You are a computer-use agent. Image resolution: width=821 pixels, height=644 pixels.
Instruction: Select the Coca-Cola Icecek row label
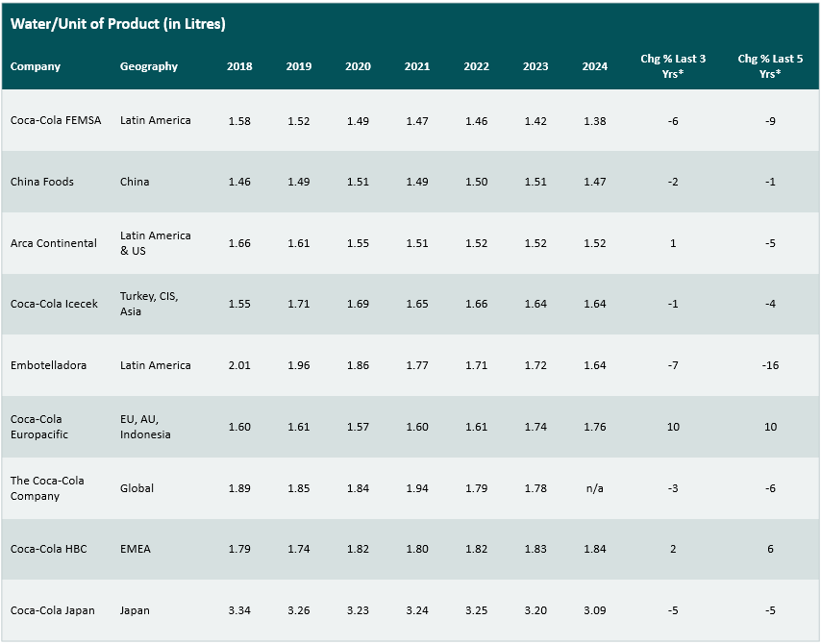[x=54, y=305]
